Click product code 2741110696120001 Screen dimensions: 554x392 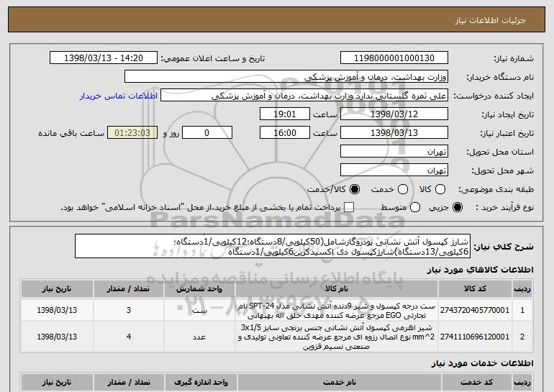click(x=475, y=337)
